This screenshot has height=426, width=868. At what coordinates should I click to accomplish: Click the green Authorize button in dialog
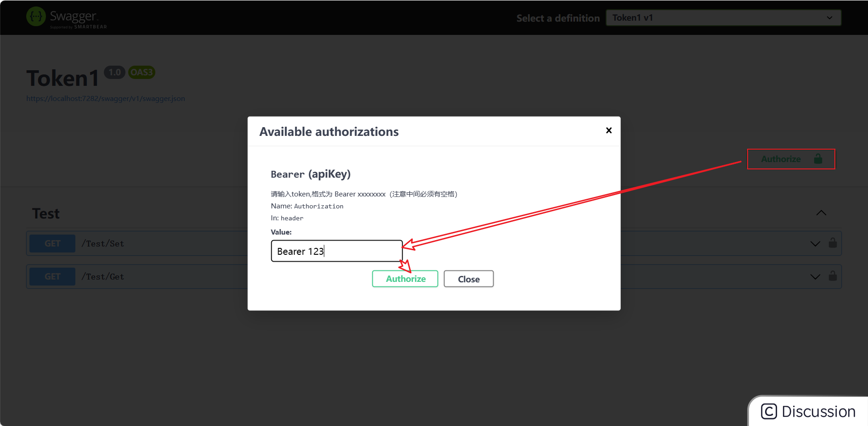pyautogui.click(x=405, y=279)
